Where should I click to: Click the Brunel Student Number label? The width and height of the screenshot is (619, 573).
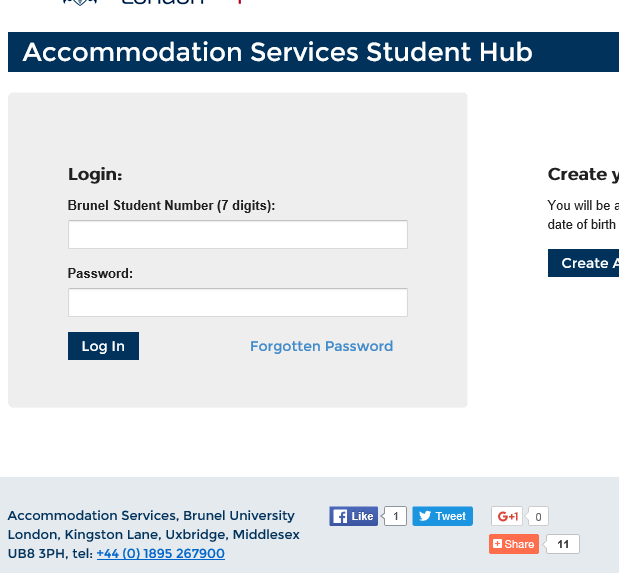coord(171,205)
